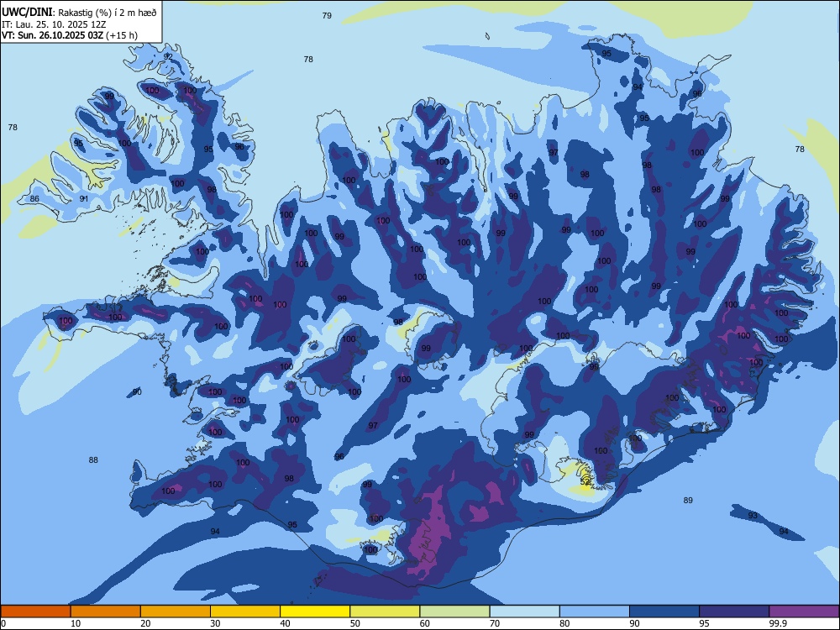Click the dark orange 0–10 legend swatch
Screen dimensions: 840x630
(35, 612)
